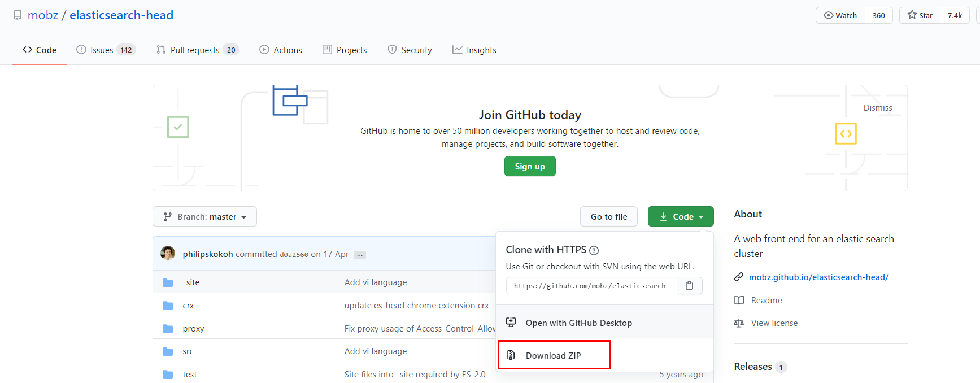The height and width of the screenshot is (383, 980).
Task: Select the Code tab
Action: tap(40, 50)
